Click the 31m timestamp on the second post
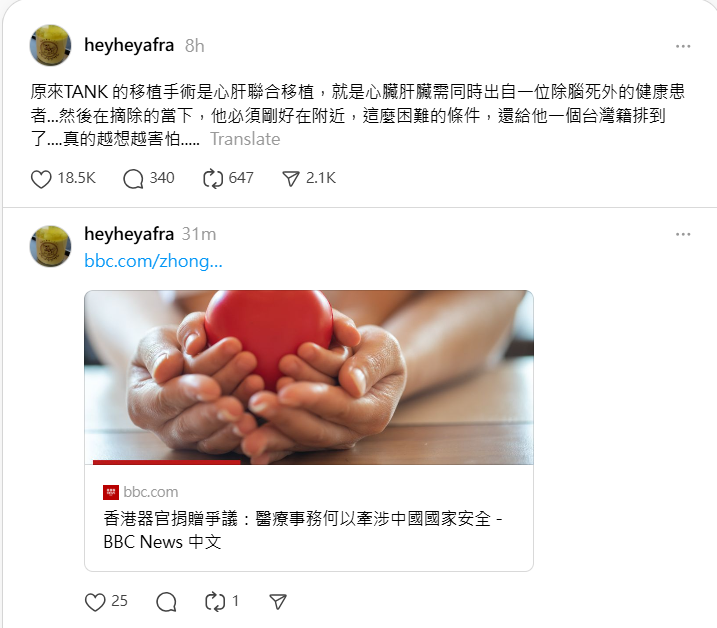The height and width of the screenshot is (628, 717). pyautogui.click(x=199, y=234)
